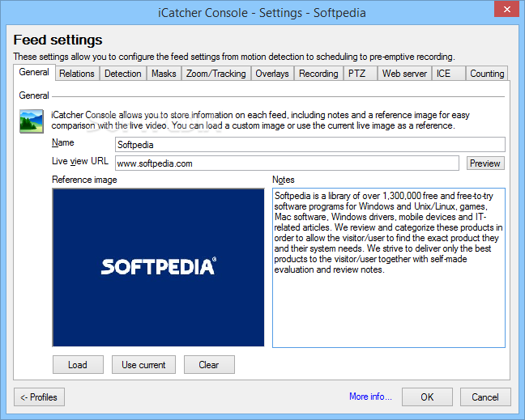Select the General tab
The height and width of the screenshot is (420, 525).
[x=34, y=72]
